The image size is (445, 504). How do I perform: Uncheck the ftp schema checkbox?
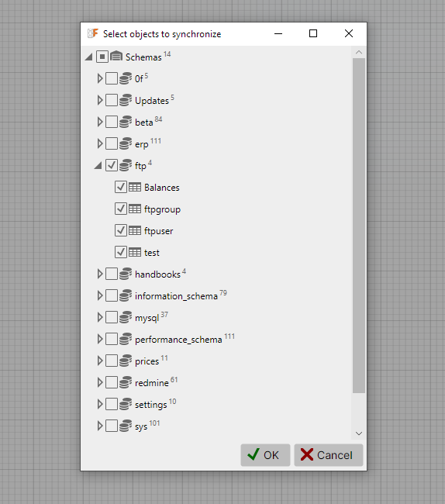point(112,165)
